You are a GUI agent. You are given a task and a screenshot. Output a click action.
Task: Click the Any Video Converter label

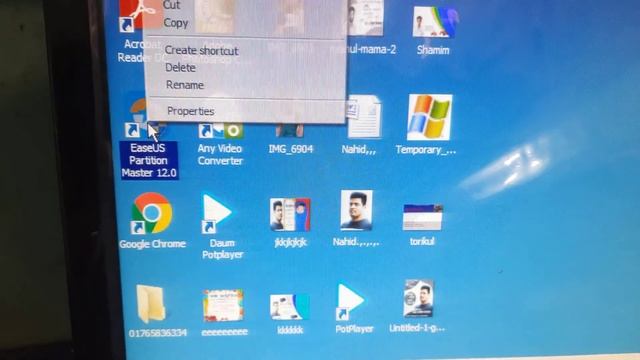pyautogui.click(x=220, y=155)
